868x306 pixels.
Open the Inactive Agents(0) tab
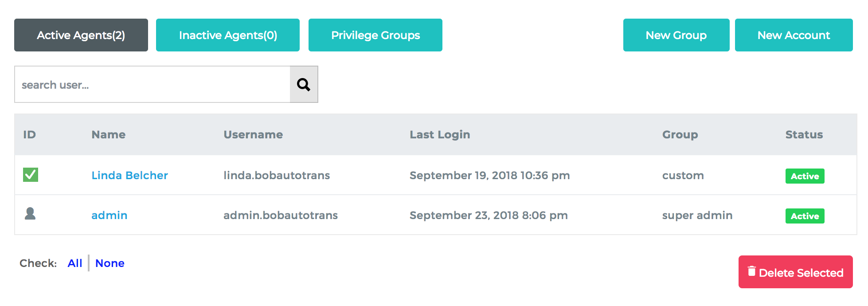[228, 35]
